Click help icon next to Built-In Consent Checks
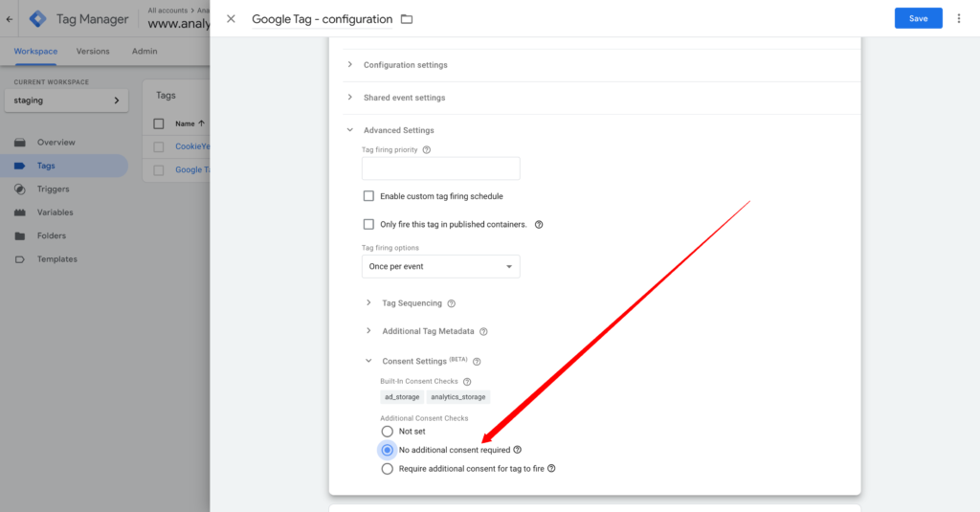 pyautogui.click(x=467, y=381)
